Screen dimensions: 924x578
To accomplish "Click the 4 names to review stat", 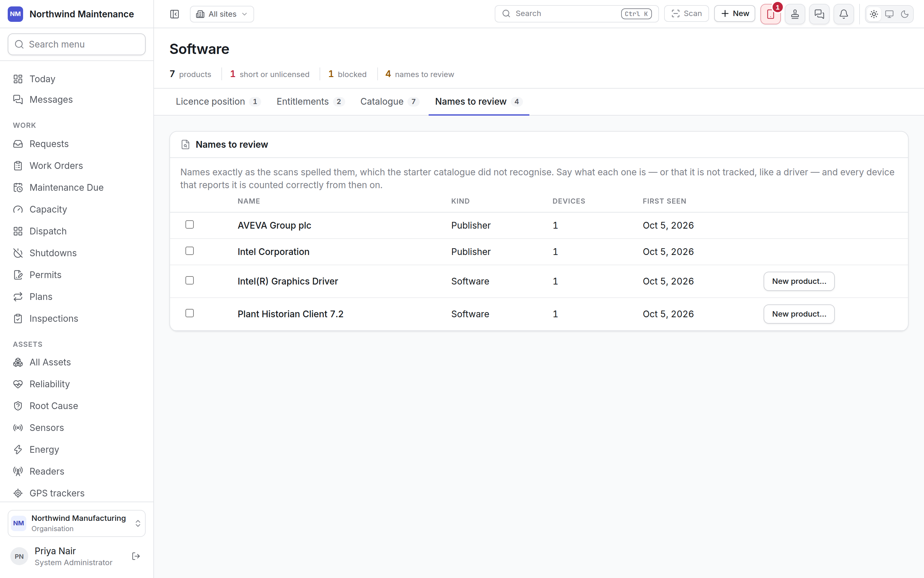I will coord(419,74).
